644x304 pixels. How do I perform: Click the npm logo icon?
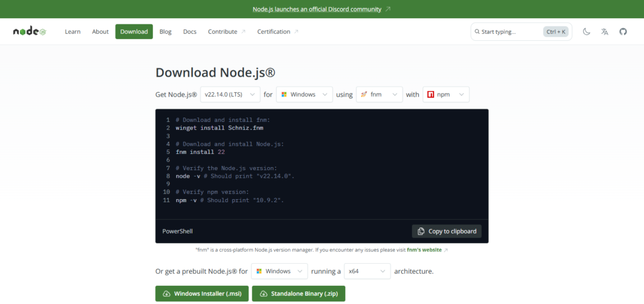click(431, 94)
